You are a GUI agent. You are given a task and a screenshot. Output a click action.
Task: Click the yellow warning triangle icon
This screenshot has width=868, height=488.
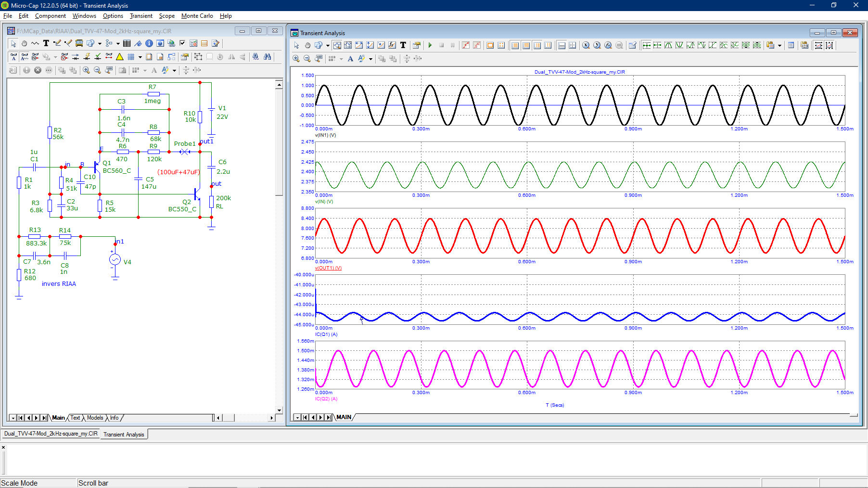pos(120,57)
